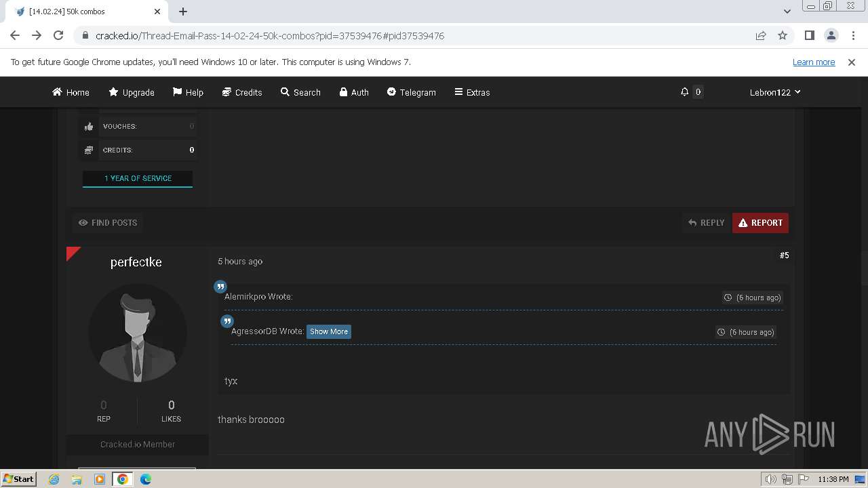Open perfectke's profile name
Image resolution: width=868 pixels, height=488 pixels.
click(x=136, y=262)
